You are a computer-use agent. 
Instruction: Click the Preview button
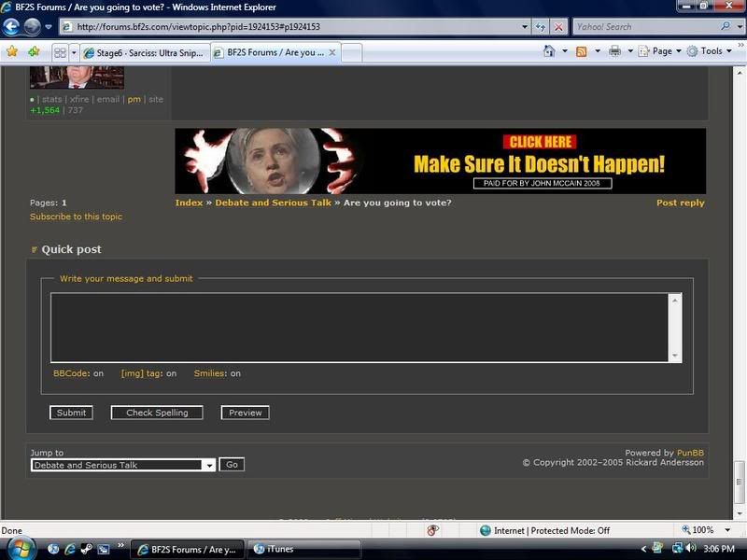pos(245,413)
